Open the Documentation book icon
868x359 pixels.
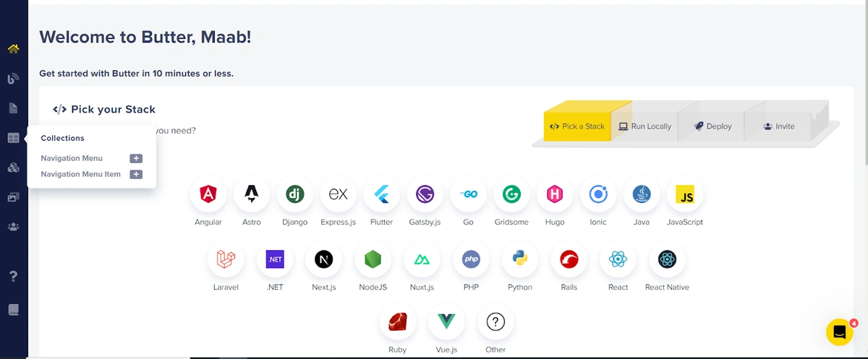coord(13,310)
